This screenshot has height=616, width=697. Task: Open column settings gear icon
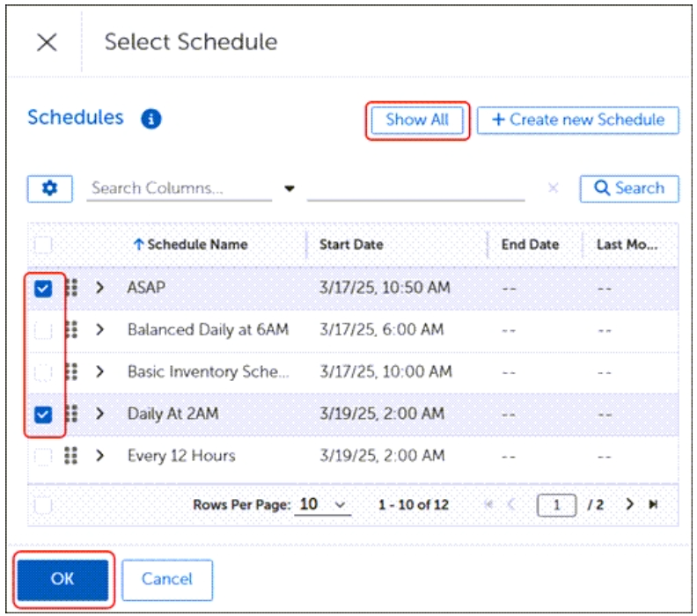(x=50, y=188)
